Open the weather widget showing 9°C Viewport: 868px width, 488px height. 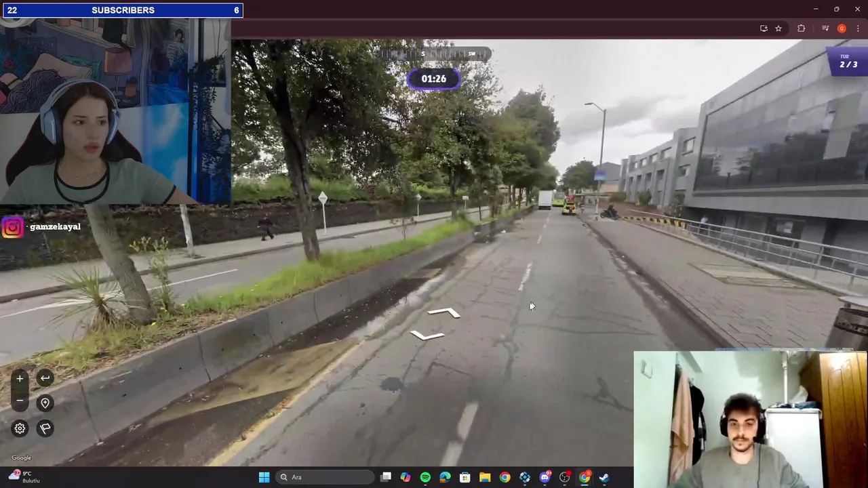pyautogui.click(x=24, y=476)
